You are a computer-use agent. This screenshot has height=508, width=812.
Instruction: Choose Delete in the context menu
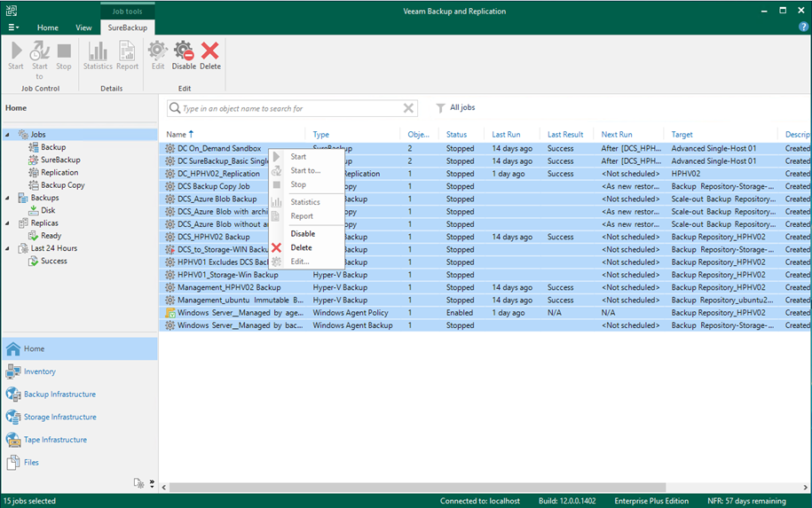307,247
